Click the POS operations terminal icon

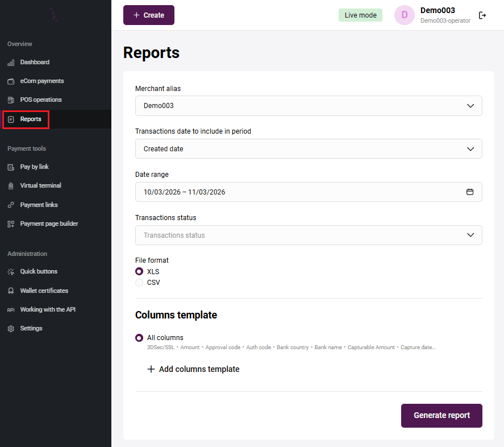(11, 100)
